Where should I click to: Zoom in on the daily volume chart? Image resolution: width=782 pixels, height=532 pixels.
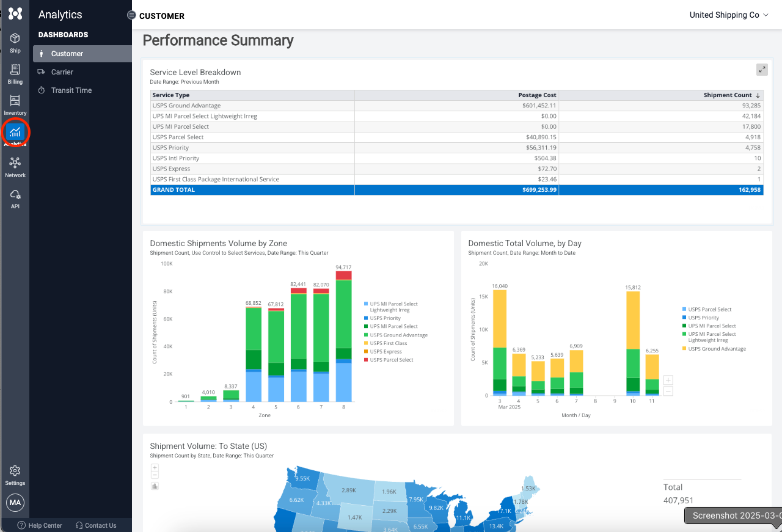[x=668, y=380]
